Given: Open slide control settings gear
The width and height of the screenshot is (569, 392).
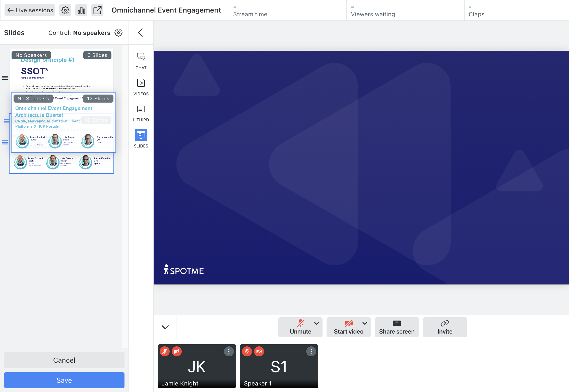Looking at the screenshot, I should (x=118, y=33).
